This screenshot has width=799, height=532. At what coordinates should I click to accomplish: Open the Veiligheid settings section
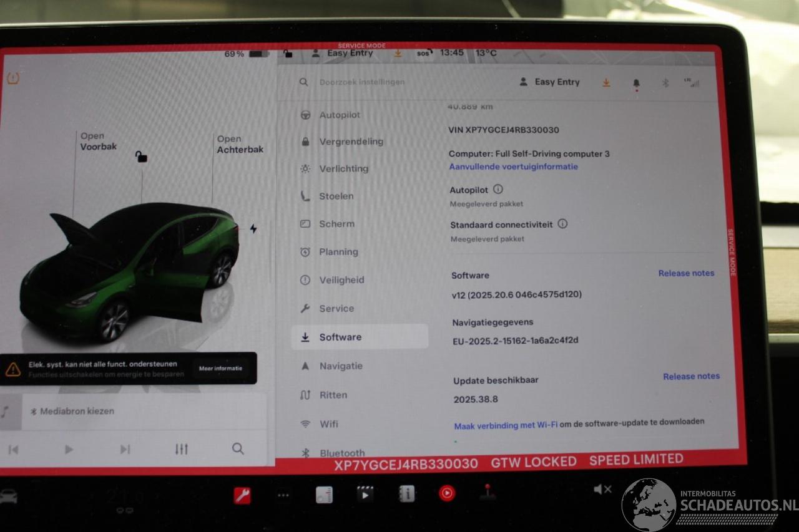point(341,280)
